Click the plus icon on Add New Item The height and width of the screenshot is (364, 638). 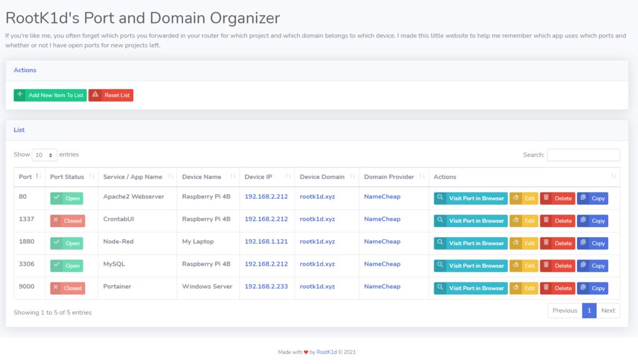click(20, 95)
